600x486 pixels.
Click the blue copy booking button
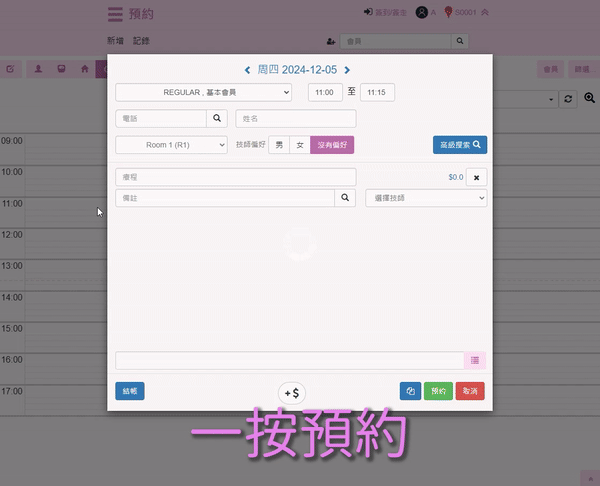pyautogui.click(x=410, y=391)
